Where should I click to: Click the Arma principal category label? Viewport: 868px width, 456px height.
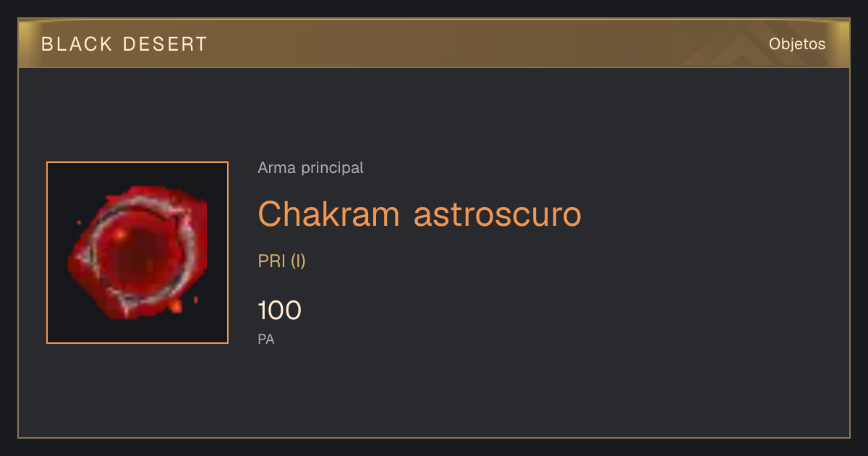[310, 168]
